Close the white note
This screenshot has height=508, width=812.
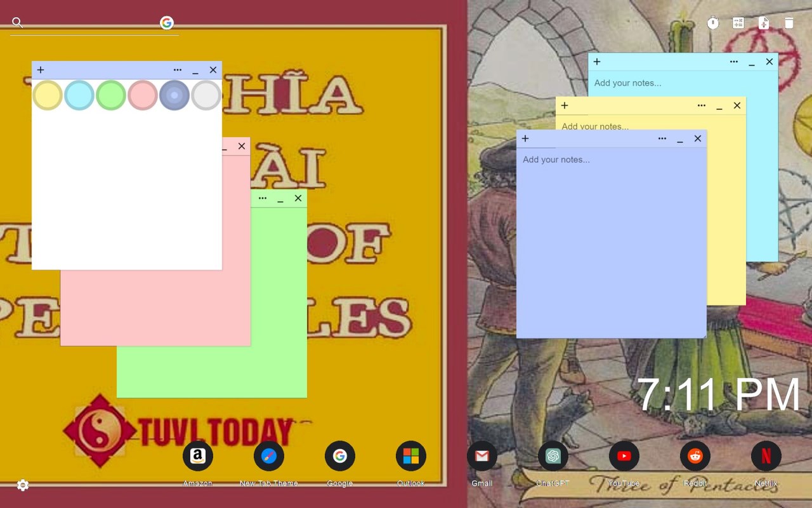(x=213, y=70)
